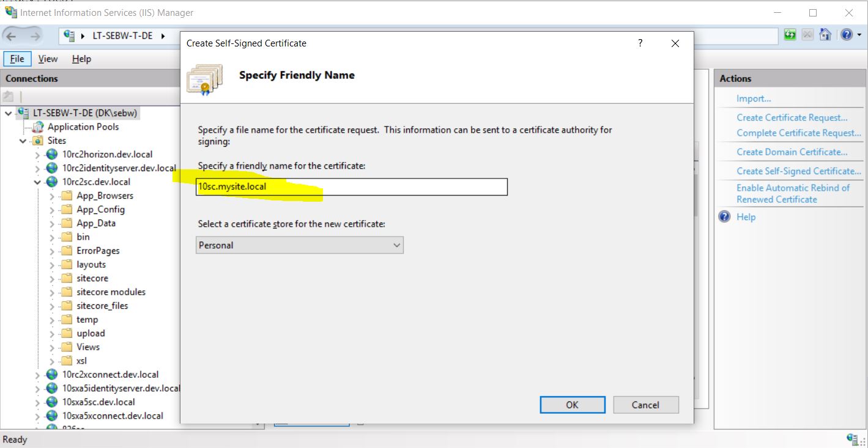Image resolution: width=868 pixels, height=448 pixels.
Task: Click the LT-SEBW-T-DE server node icon
Action: (23, 113)
